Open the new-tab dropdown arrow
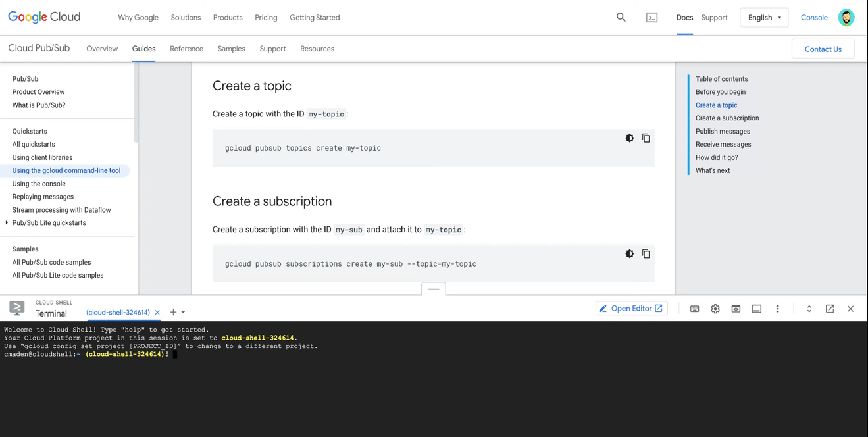The width and height of the screenshot is (868, 437). click(x=183, y=313)
